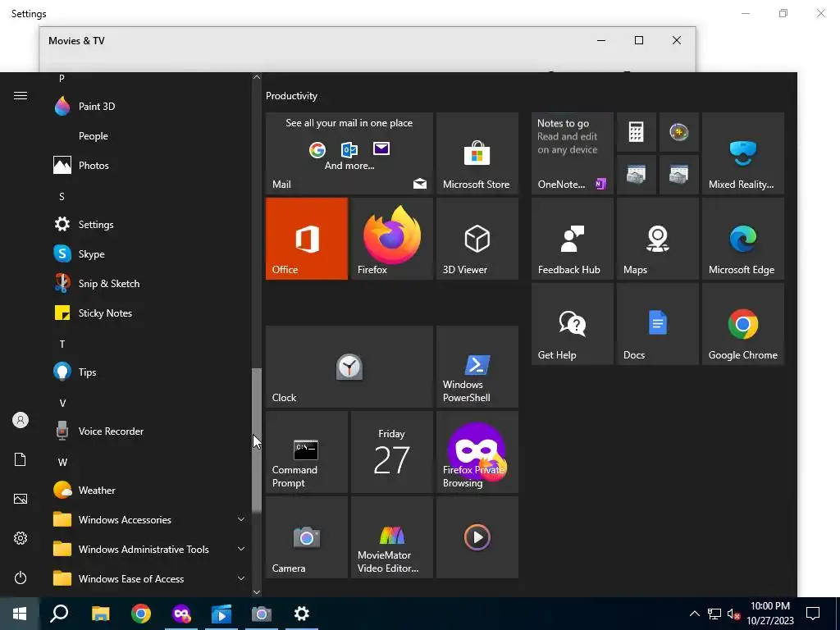Image resolution: width=840 pixels, height=630 pixels.
Task: Open the user account button in Start sidebar
Action: pos(21,420)
